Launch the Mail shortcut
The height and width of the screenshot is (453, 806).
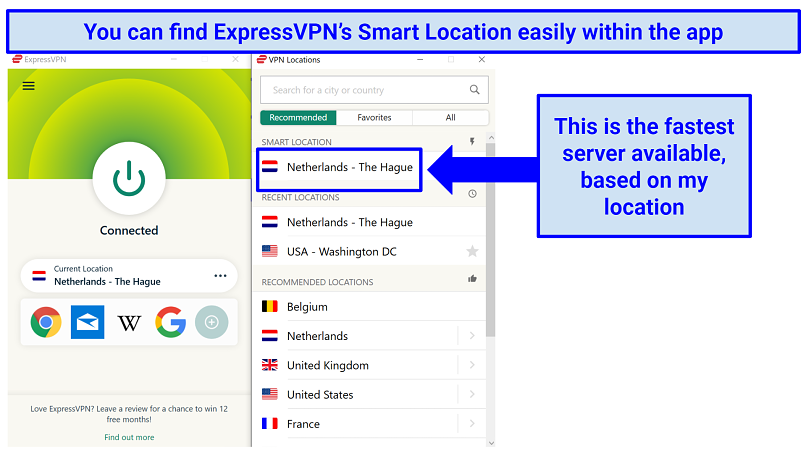pos(87,322)
